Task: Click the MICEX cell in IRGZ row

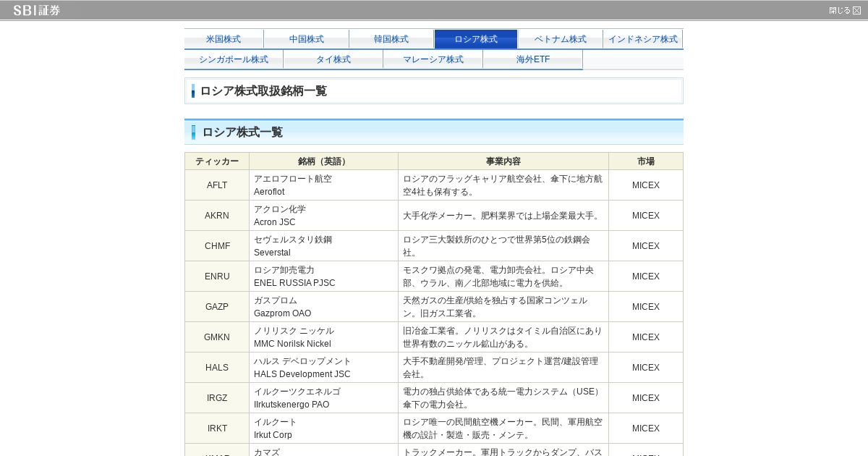Action: pos(646,398)
